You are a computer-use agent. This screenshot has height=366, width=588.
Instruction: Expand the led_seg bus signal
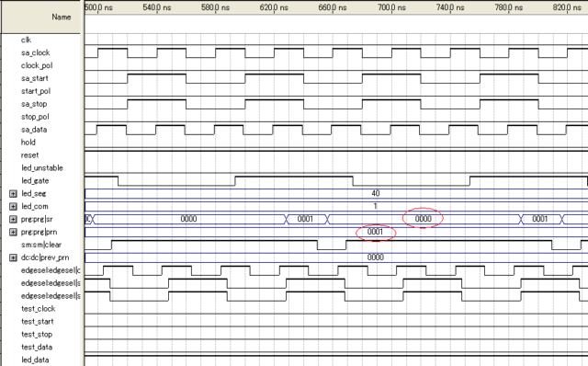[13, 194]
